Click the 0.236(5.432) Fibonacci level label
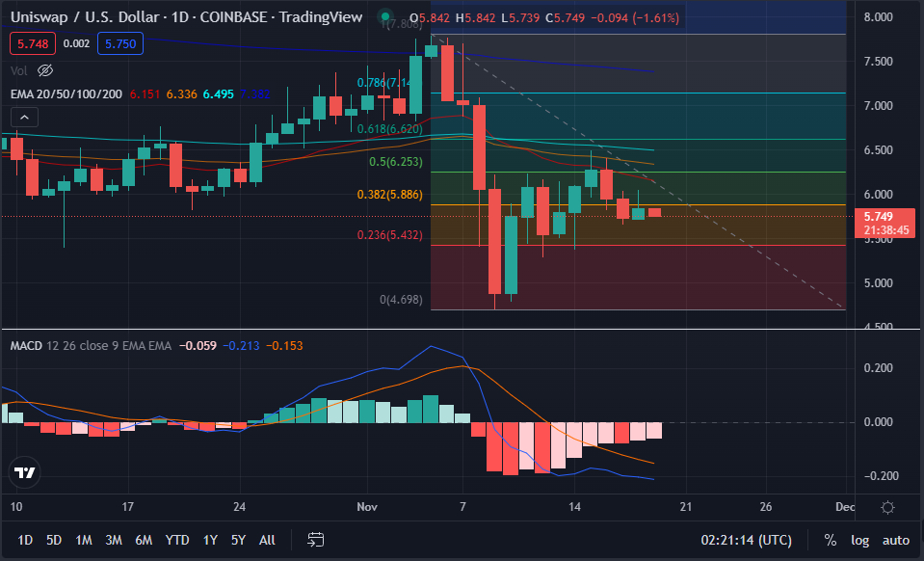924x561 pixels. click(390, 235)
